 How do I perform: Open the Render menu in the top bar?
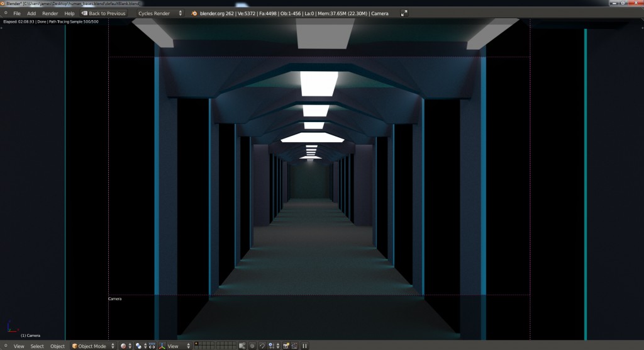tap(50, 13)
